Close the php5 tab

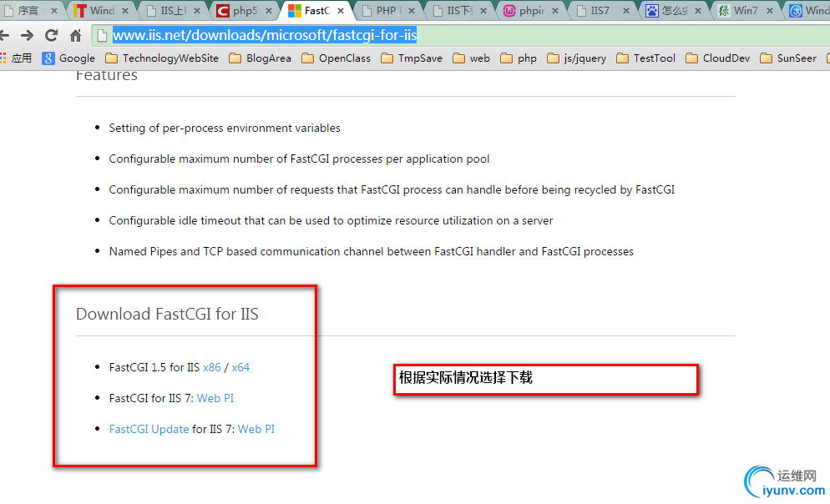click(x=268, y=11)
